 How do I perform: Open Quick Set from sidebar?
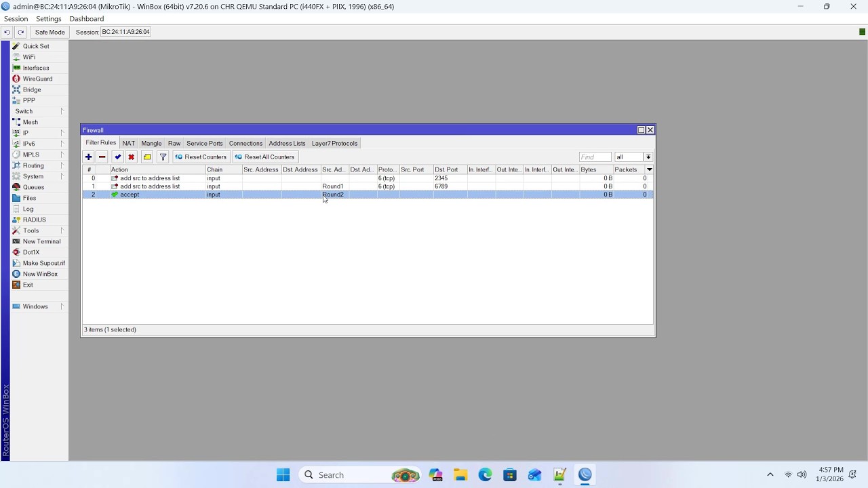pyautogui.click(x=35, y=46)
